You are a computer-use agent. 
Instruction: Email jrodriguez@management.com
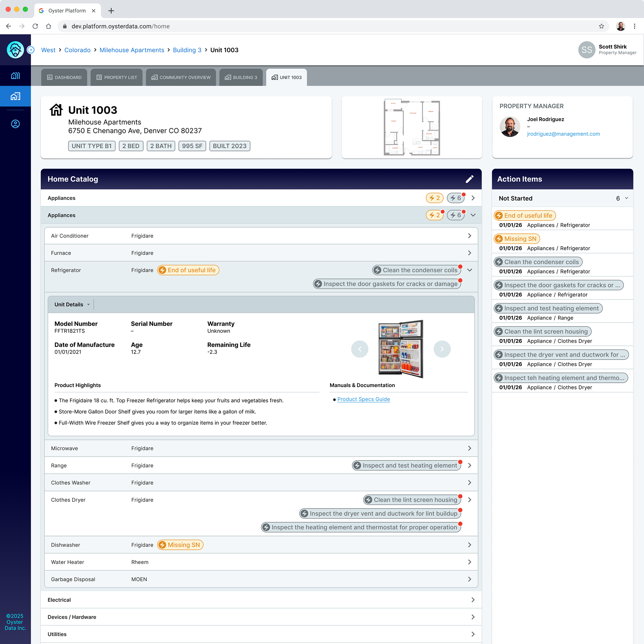click(x=563, y=134)
